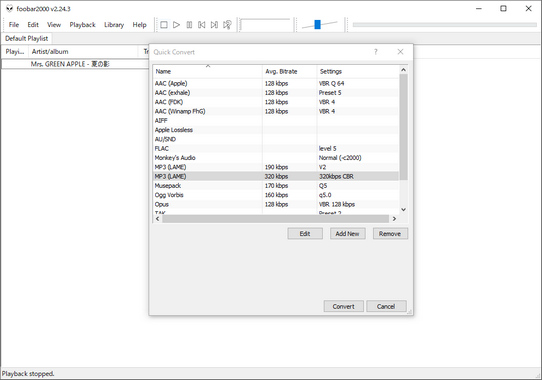The image size is (542, 380).
Task: Click the Artist/album column header
Action: coord(83,52)
